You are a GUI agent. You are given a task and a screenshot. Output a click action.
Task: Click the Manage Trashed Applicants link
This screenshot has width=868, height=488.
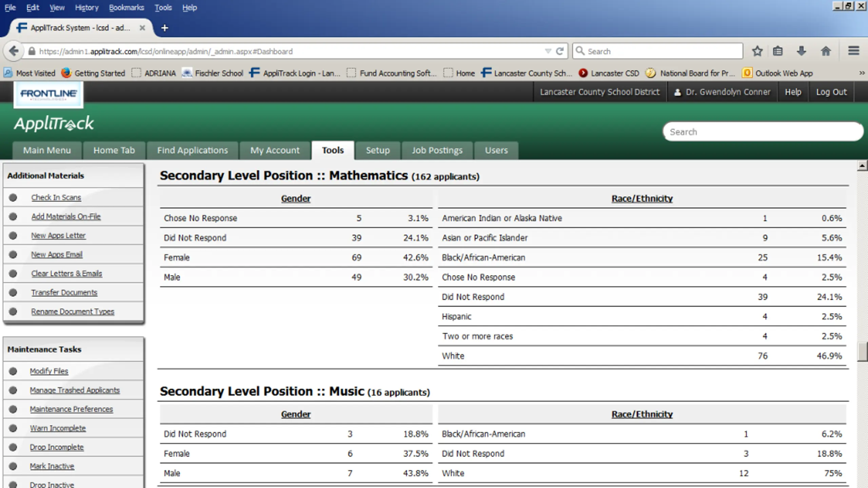coord(75,390)
